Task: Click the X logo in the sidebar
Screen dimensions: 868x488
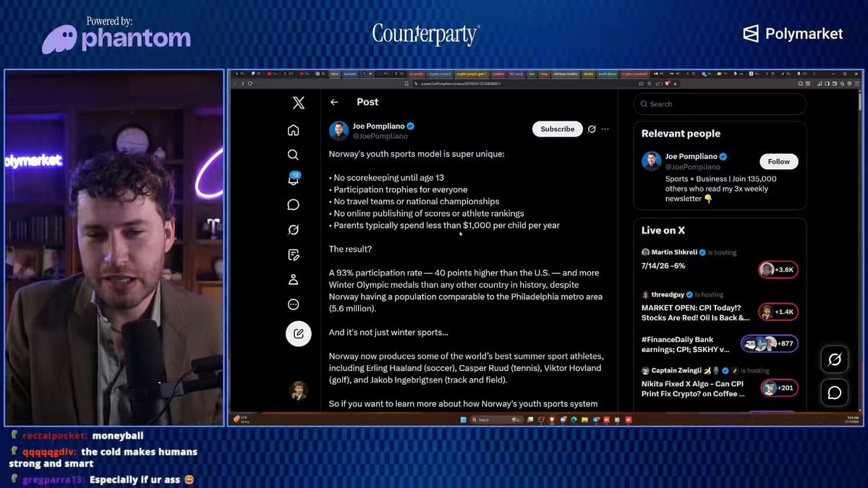Action: pos(298,103)
